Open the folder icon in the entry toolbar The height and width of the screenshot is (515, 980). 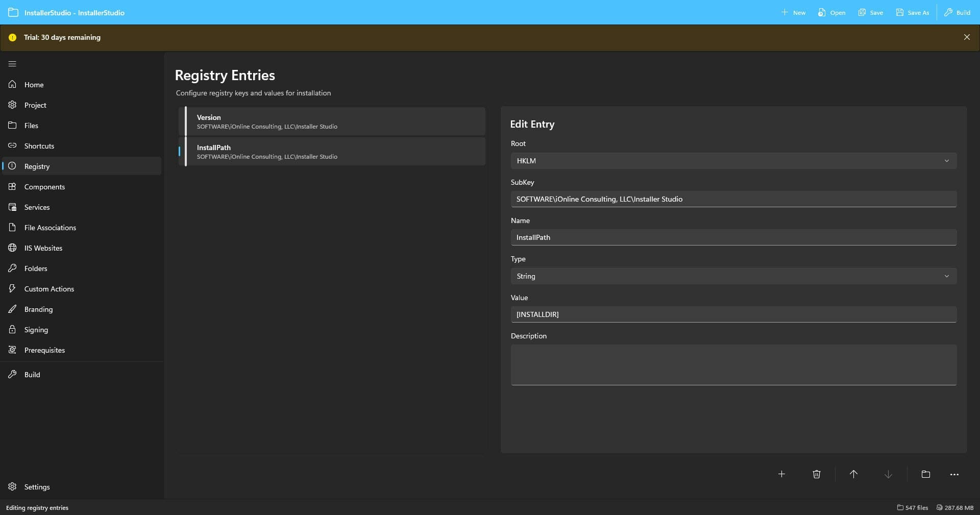925,474
